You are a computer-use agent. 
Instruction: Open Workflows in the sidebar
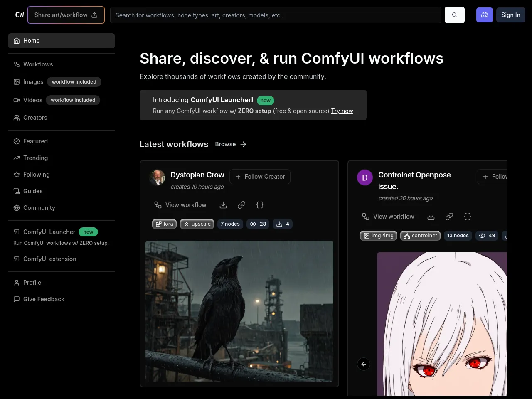pyautogui.click(x=38, y=64)
